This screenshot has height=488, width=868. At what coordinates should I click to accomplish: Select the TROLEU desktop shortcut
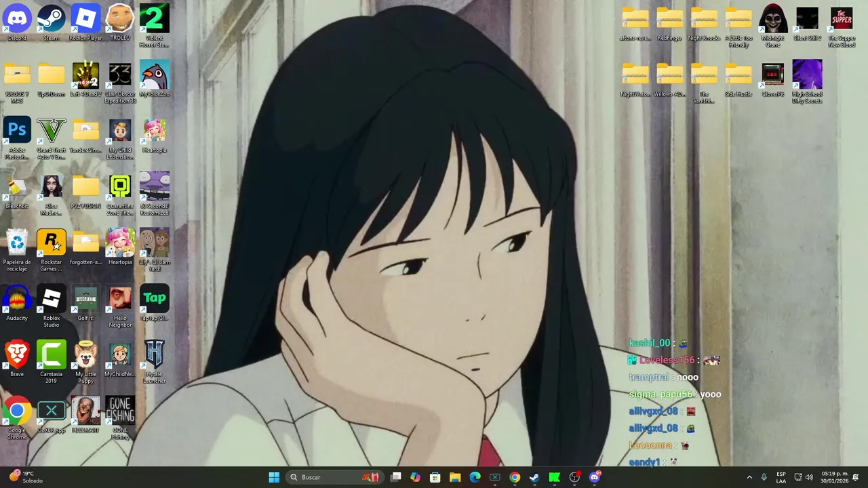coord(120,22)
